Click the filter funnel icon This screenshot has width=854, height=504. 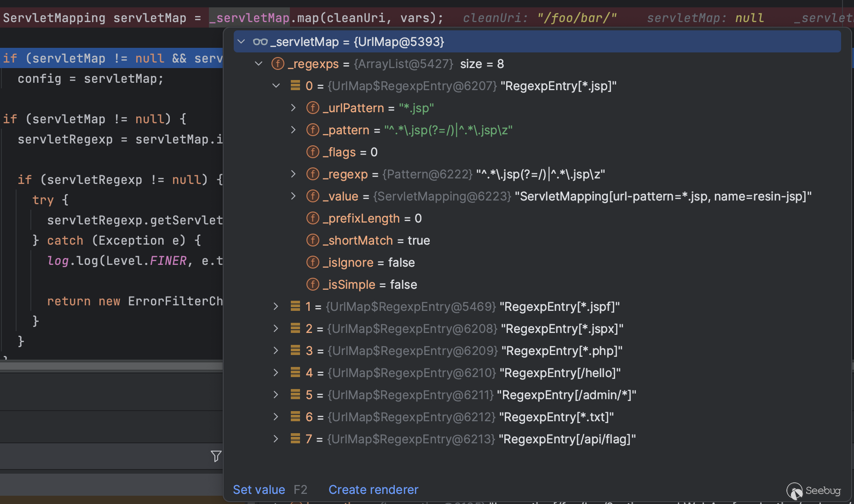pos(216,456)
